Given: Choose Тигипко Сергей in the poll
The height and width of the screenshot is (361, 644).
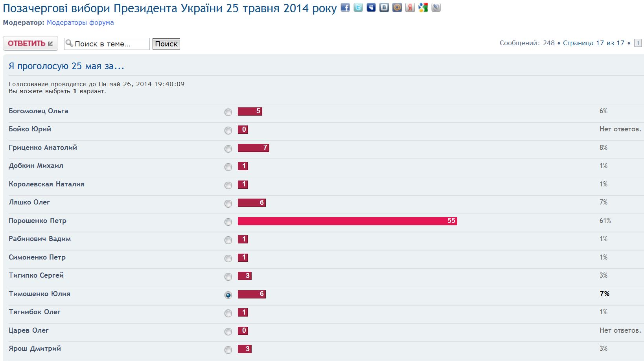Looking at the screenshot, I should (228, 276).
